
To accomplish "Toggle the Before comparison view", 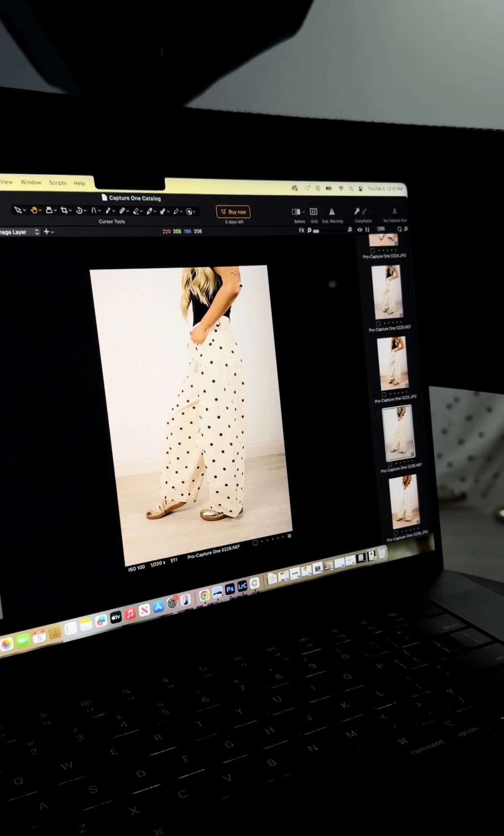I will tap(296, 212).
